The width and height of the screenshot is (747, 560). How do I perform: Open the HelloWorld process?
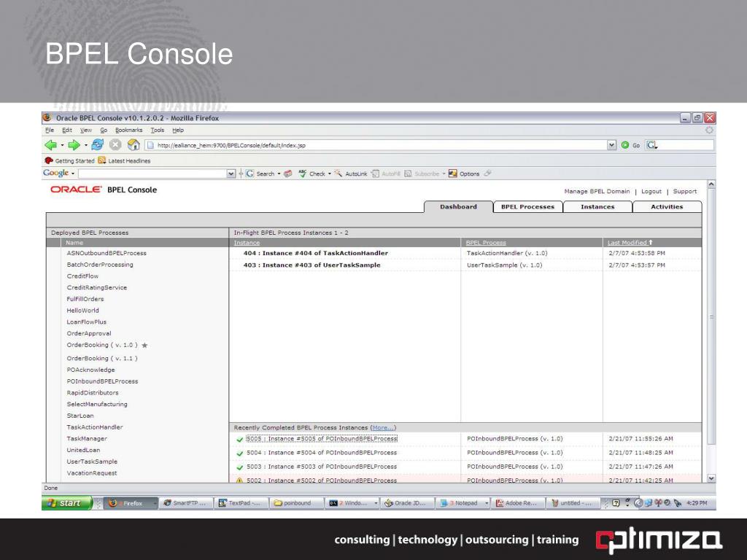pyautogui.click(x=83, y=311)
